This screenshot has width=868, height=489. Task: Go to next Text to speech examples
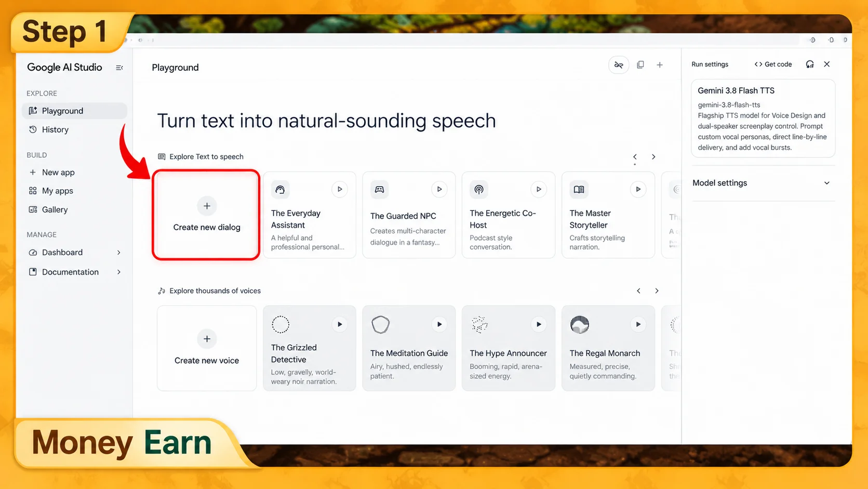[653, 157]
